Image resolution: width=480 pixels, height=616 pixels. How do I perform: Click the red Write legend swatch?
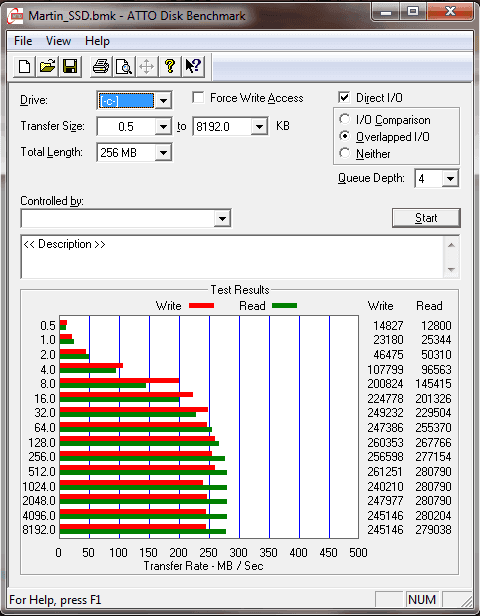(202, 306)
